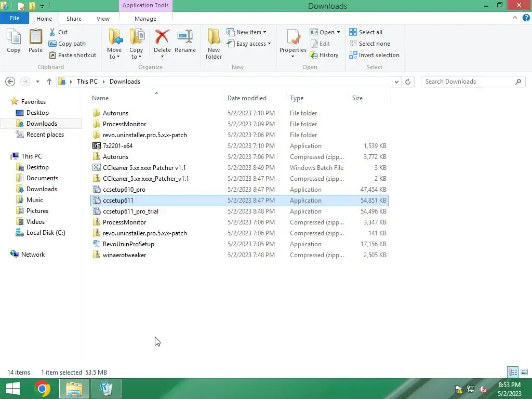532x399 pixels.
Task: Open the Action Center flag icon
Action: coord(458,389)
